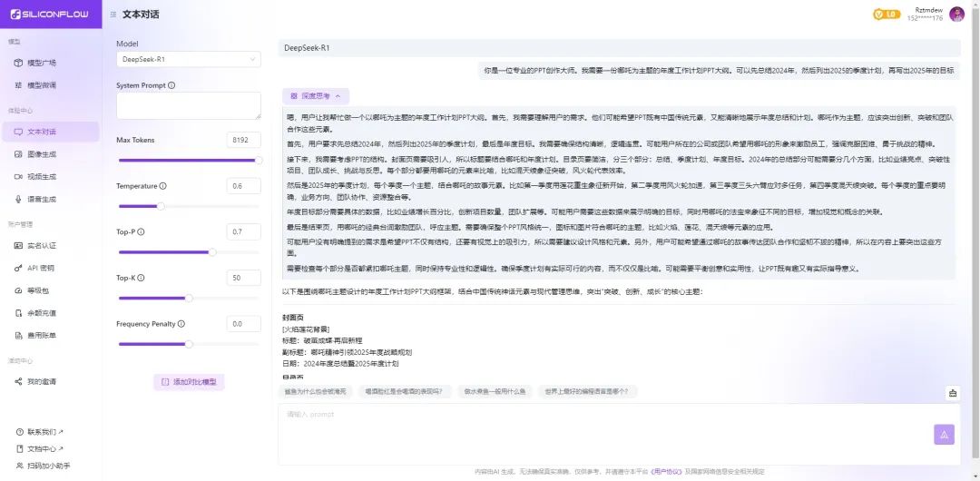Click 余额充值 wallet icon
The width and height of the screenshot is (980, 481).
18,313
